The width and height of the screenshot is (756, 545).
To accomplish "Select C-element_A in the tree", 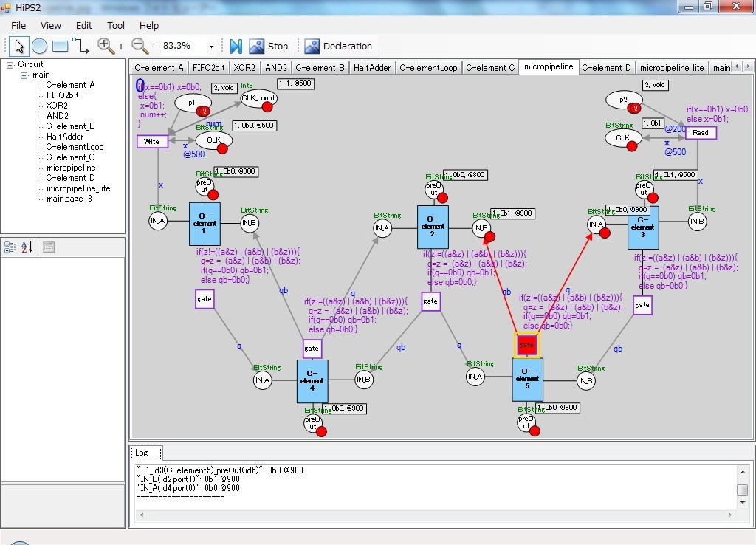I will coord(70,85).
